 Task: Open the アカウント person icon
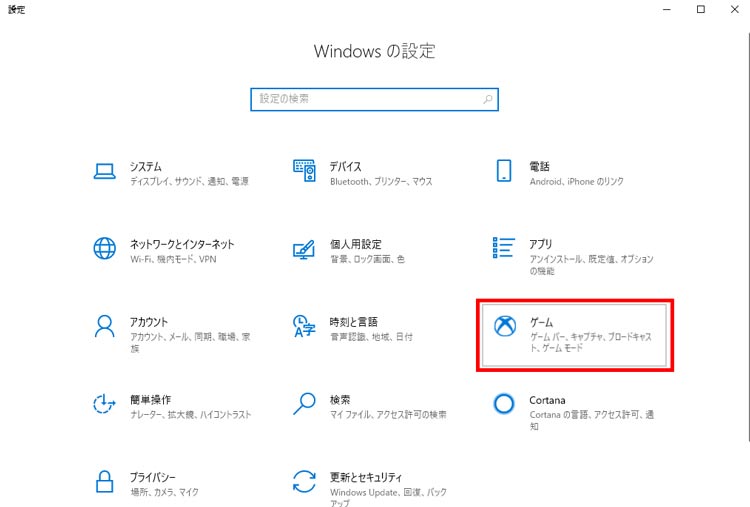pyautogui.click(x=104, y=326)
